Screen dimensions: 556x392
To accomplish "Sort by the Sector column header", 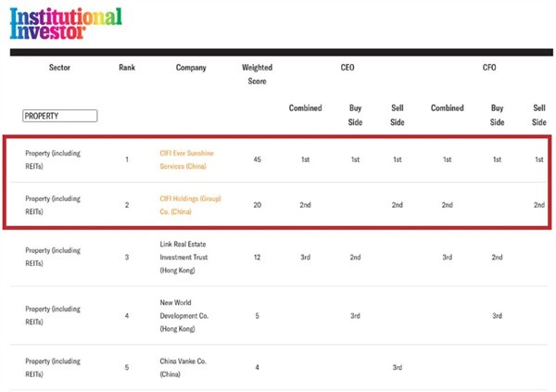I will pyautogui.click(x=59, y=68).
